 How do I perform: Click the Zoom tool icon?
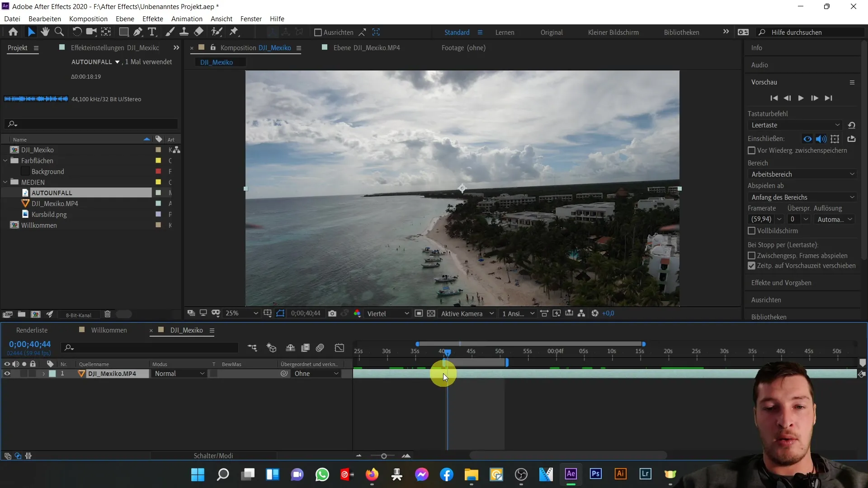59,32
